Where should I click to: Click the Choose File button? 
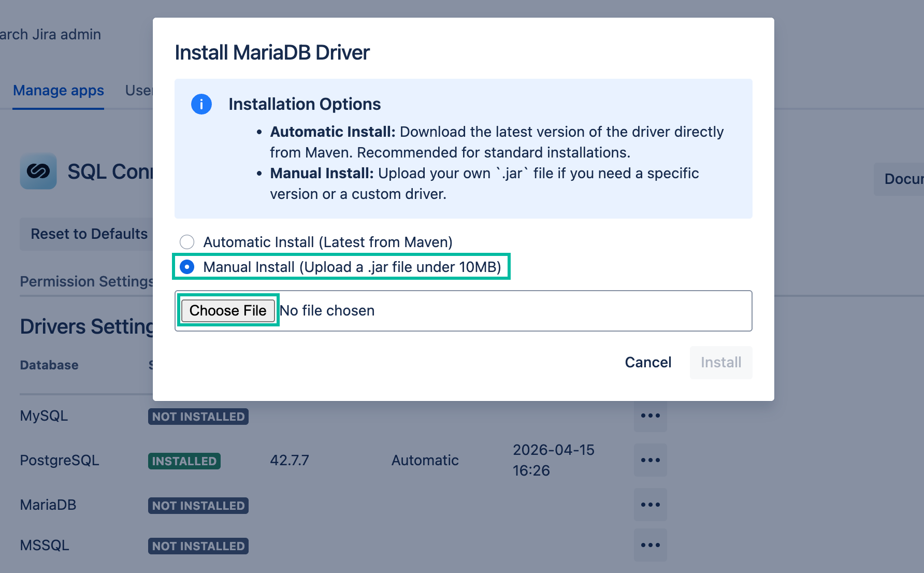(228, 310)
